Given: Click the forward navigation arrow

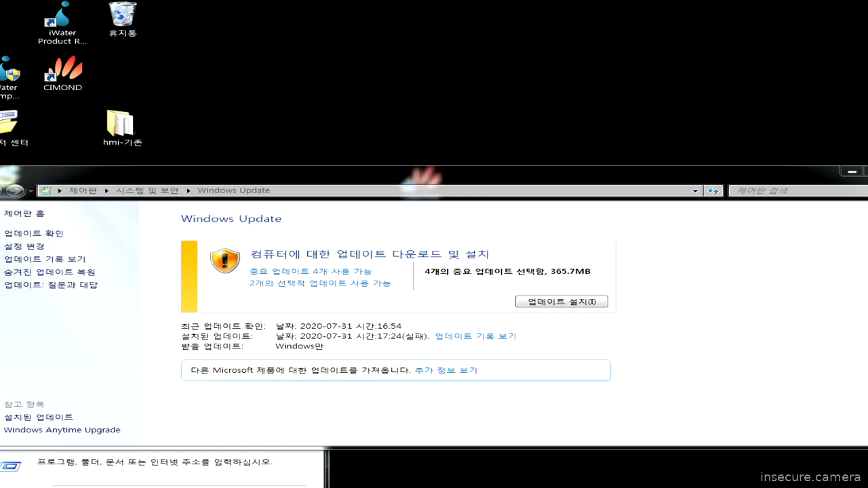Looking at the screenshot, I should coord(14,190).
